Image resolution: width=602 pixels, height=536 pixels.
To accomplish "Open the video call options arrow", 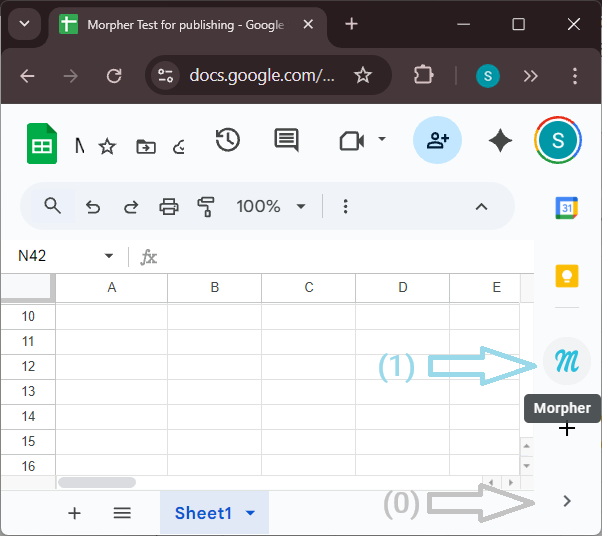I will [382, 140].
